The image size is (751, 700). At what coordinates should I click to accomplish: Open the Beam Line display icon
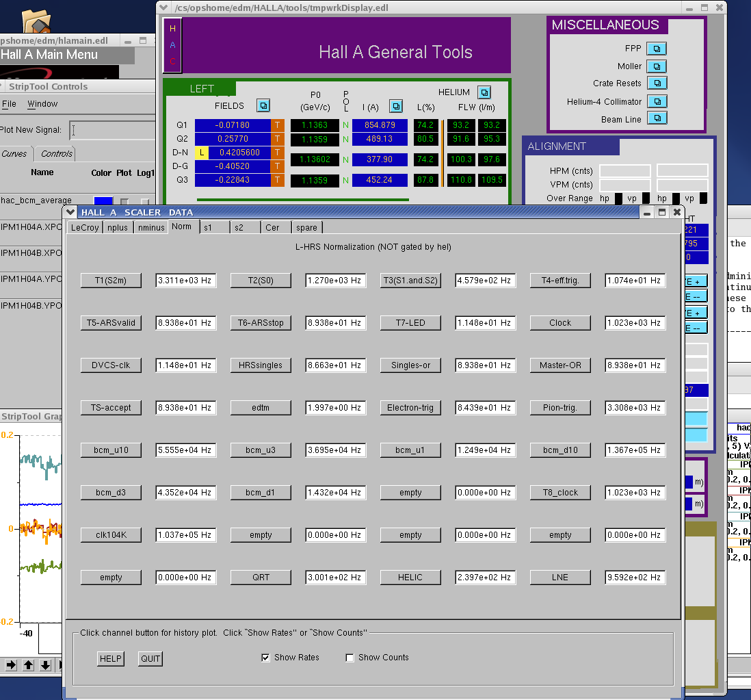(657, 118)
